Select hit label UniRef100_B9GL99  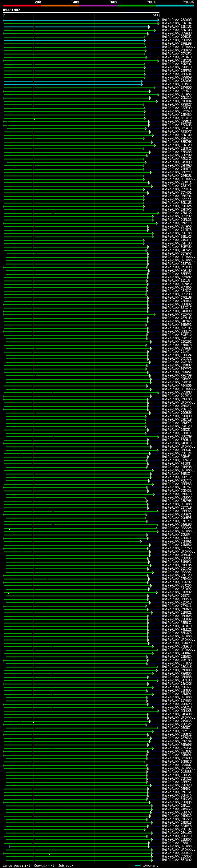click(177, 43)
